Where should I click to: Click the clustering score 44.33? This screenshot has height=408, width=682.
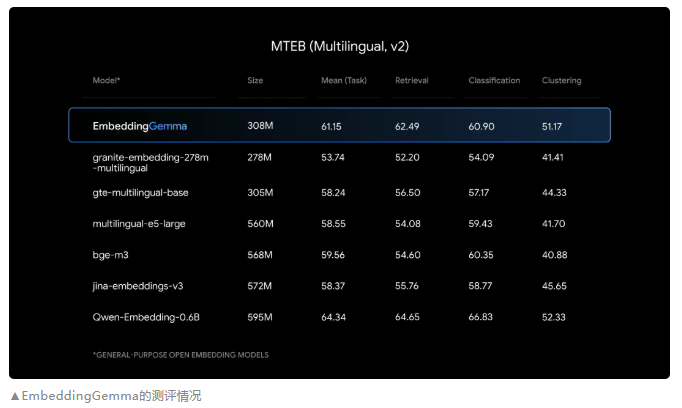(x=554, y=192)
